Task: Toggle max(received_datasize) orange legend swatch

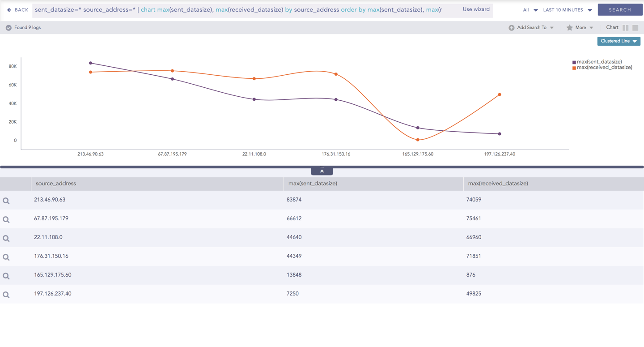Action: tap(574, 68)
